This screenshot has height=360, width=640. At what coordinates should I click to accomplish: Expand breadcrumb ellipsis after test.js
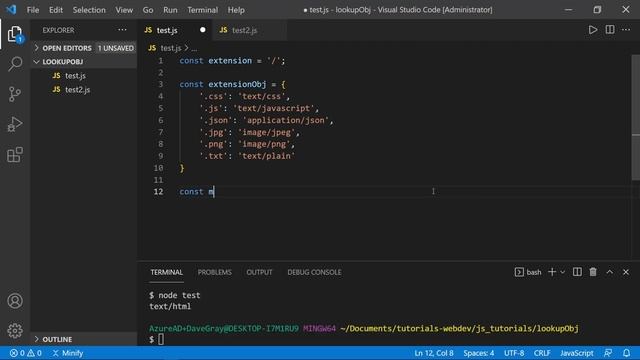(x=194, y=49)
